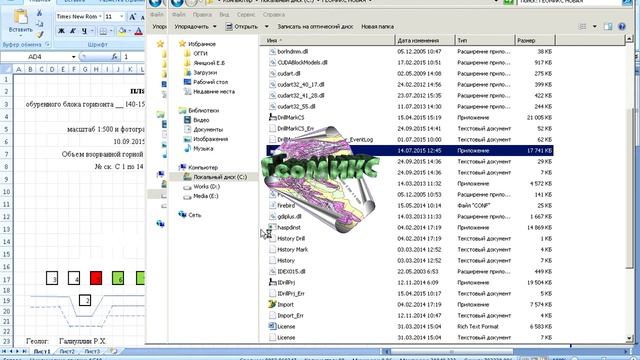The width and height of the screenshot is (640, 360).
Task: Click the Вставить paste icon in Excel
Action: [x=20, y=17]
